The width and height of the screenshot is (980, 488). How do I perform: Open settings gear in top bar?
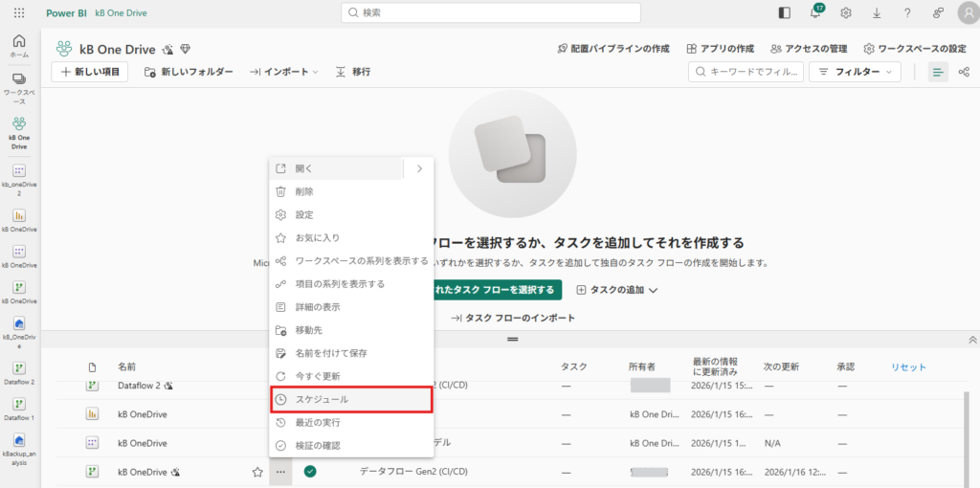[846, 13]
